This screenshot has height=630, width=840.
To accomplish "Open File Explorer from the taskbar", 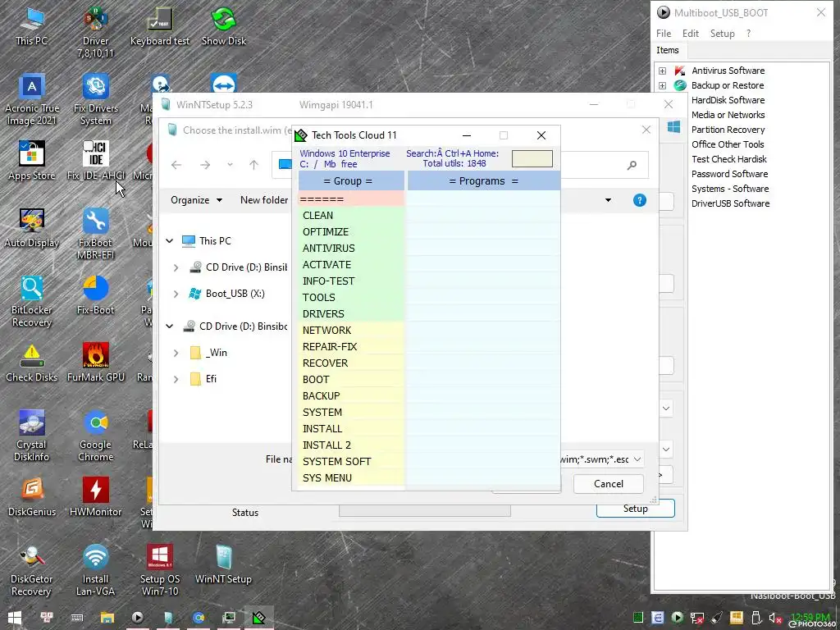I will (107, 618).
